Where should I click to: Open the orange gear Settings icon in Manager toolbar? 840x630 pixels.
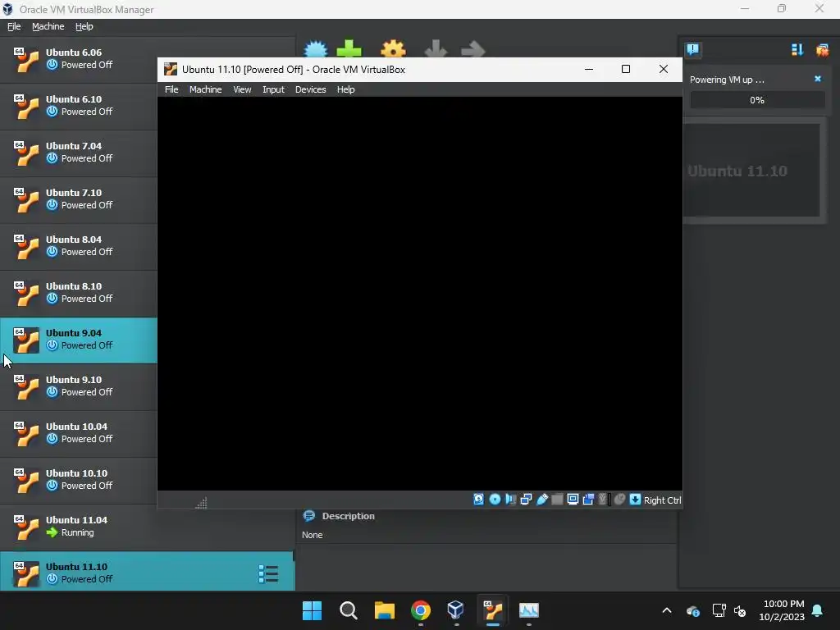tap(393, 49)
